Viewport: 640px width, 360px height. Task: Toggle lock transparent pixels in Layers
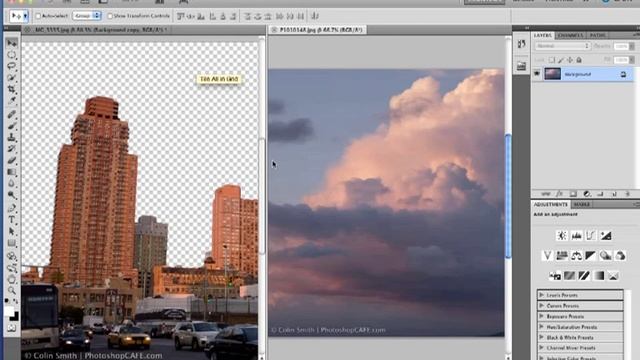click(551, 60)
